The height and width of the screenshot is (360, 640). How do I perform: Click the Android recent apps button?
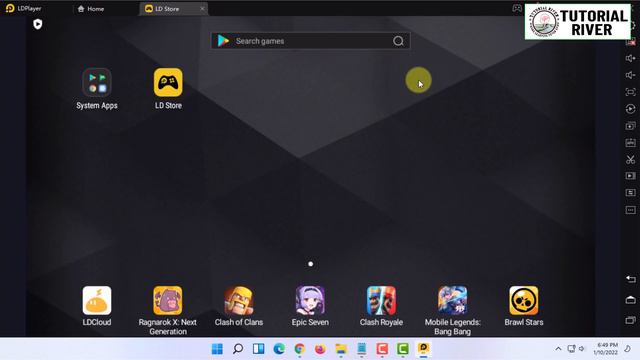pos(631,320)
